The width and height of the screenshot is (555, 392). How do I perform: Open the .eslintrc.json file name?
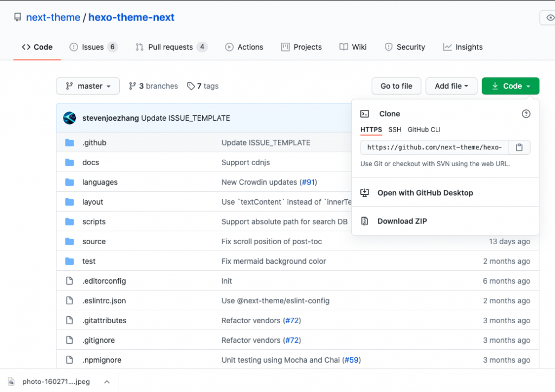click(104, 300)
